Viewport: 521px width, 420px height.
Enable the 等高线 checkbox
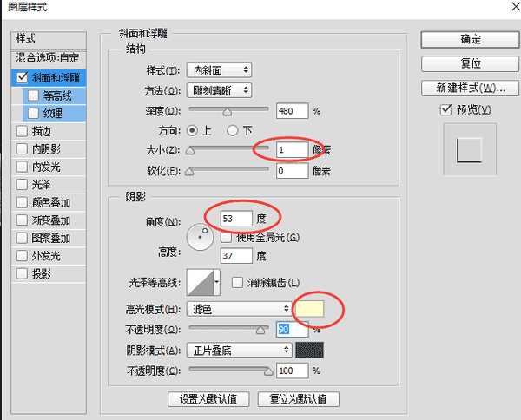pyautogui.click(x=33, y=95)
